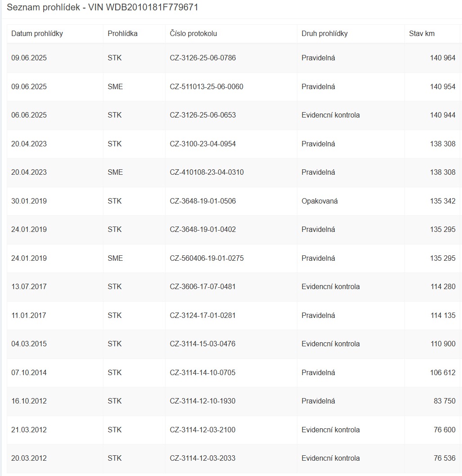The height and width of the screenshot is (476, 462).
Task: Click protocol CZ-410108-23-04-0310 cell
Action: pyautogui.click(x=207, y=172)
